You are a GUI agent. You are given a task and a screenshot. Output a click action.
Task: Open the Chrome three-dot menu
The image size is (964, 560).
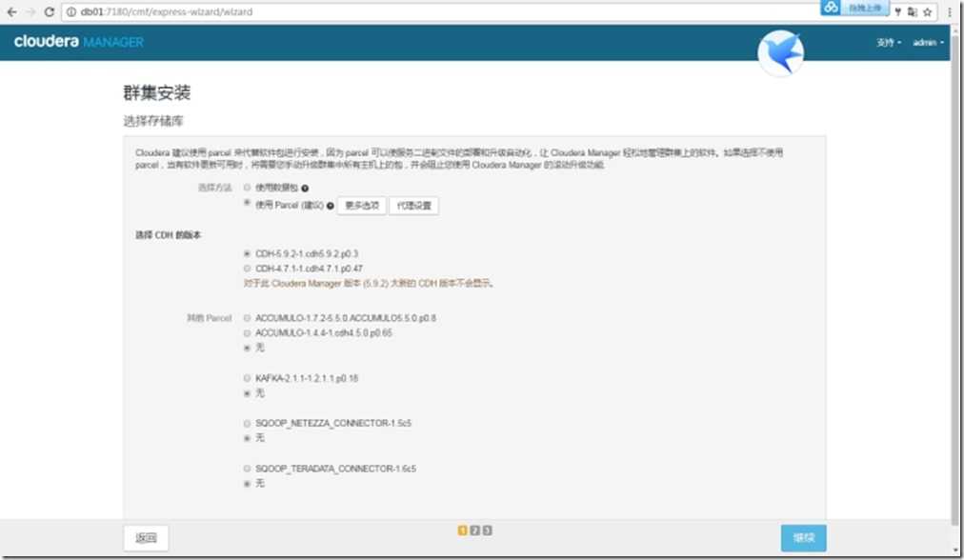(950, 11)
